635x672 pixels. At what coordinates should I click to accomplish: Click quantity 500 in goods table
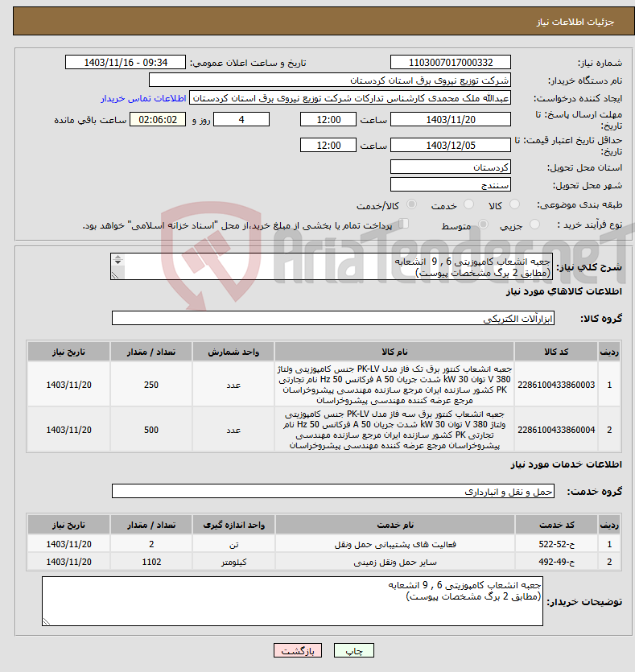tap(151, 430)
